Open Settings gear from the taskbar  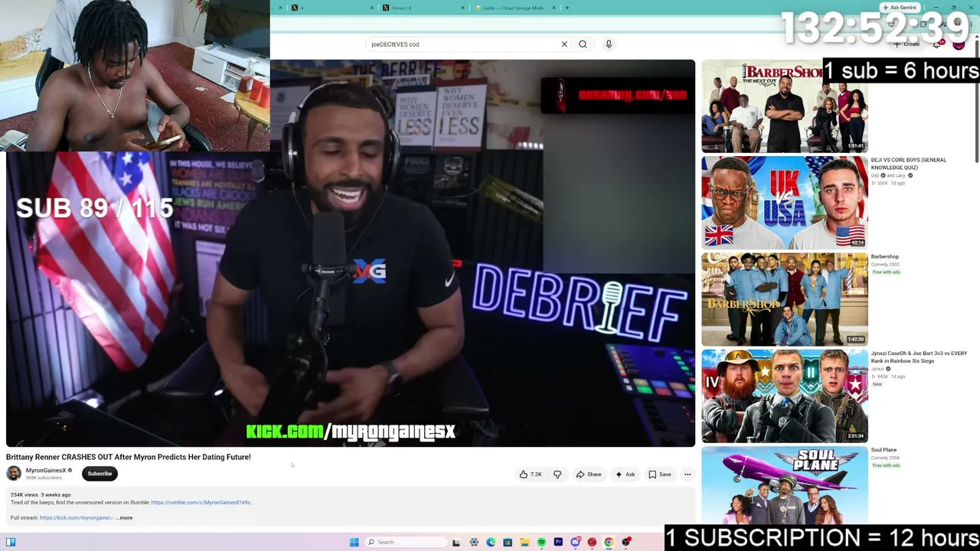click(x=474, y=542)
